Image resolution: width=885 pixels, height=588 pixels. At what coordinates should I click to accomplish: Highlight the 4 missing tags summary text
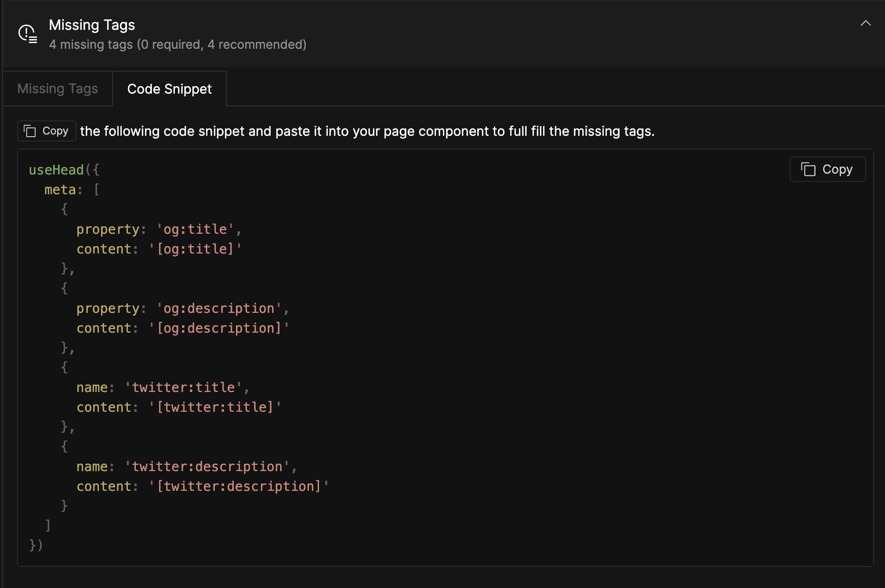click(x=178, y=44)
